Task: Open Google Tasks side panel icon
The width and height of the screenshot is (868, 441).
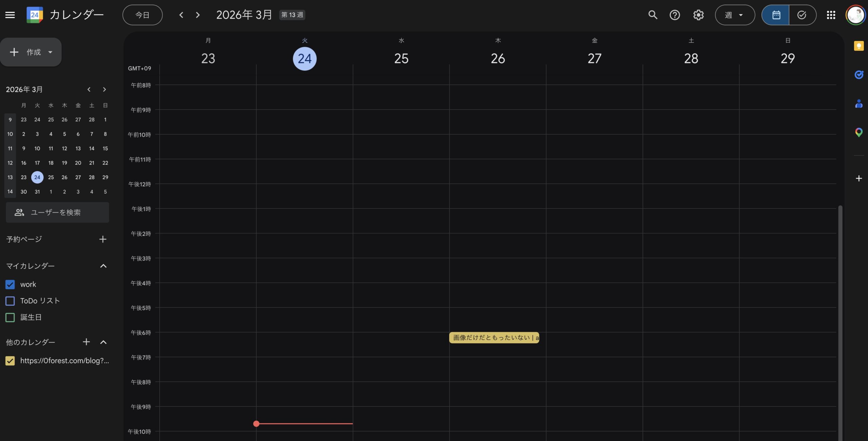Action: tap(859, 75)
